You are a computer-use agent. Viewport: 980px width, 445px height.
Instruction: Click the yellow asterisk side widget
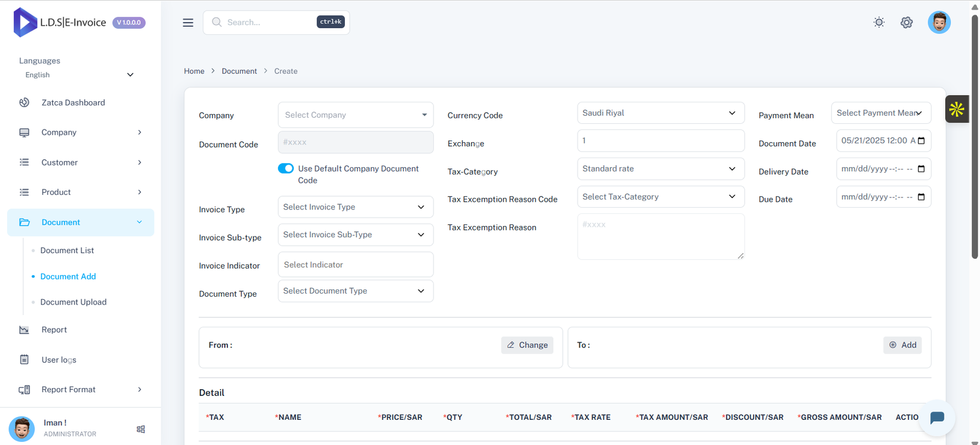(x=956, y=109)
